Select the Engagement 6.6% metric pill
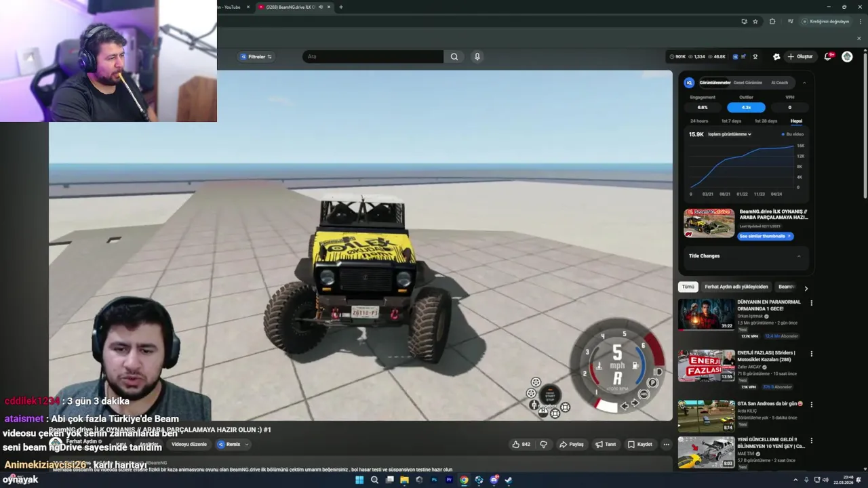The width and height of the screenshot is (868, 488). (703, 107)
